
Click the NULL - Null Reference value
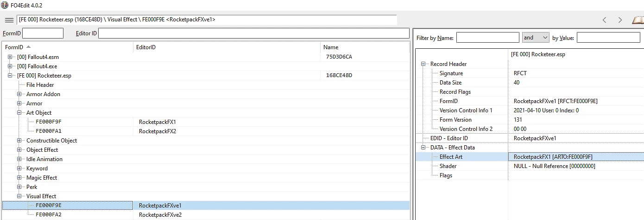(555, 166)
